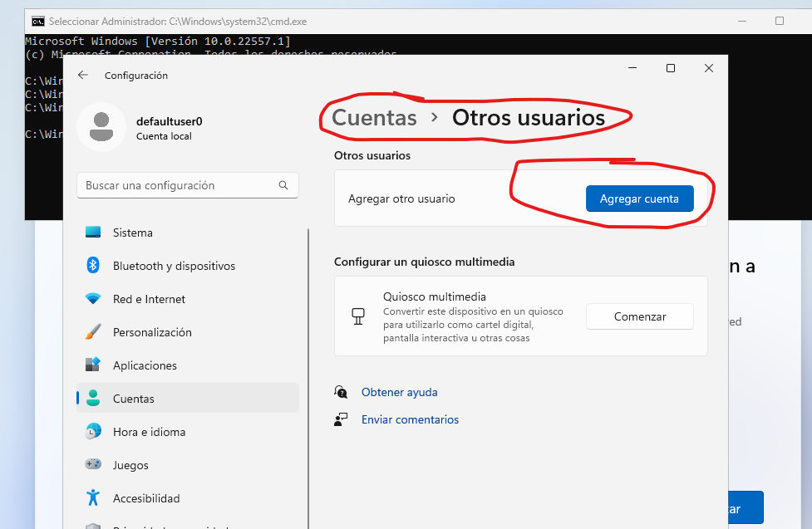The width and height of the screenshot is (812, 529).
Task: Go to Cuentas in the breadcrumb
Action: click(374, 118)
